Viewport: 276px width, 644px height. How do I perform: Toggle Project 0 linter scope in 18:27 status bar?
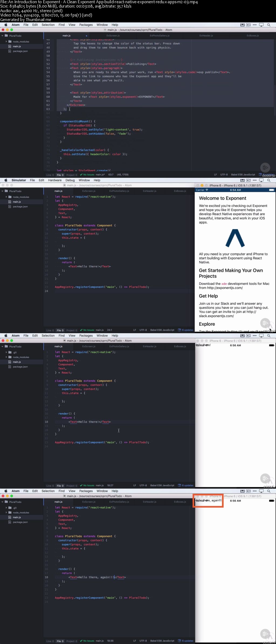(x=72, y=486)
